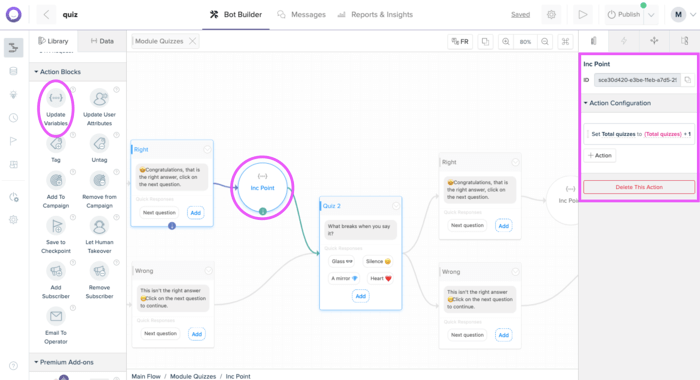Pick the Email To Operator block
The image size is (700, 380).
pos(56,326)
